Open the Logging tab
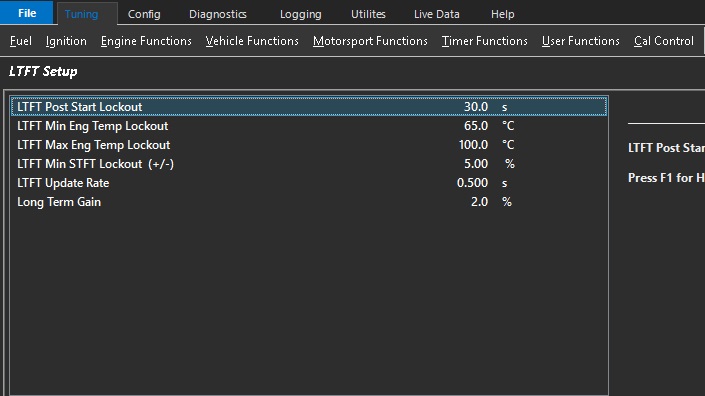Viewport: 705px width, 396px height. click(300, 14)
